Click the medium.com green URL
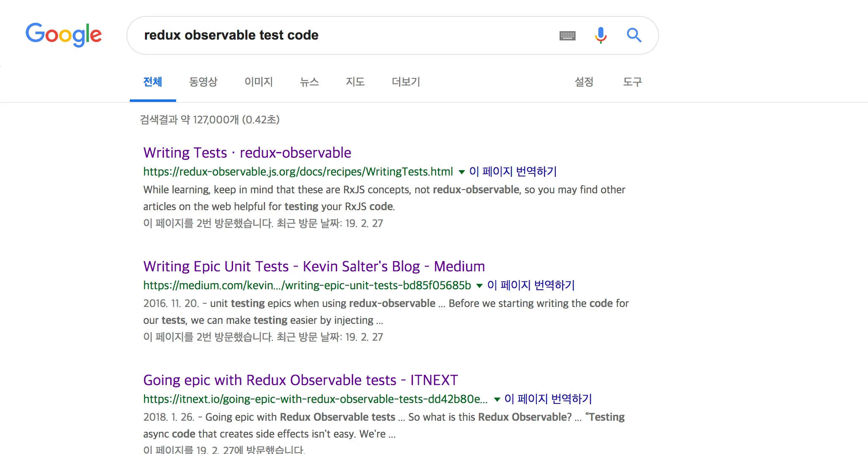This screenshot has width=868, height=454. click(307, 285)
